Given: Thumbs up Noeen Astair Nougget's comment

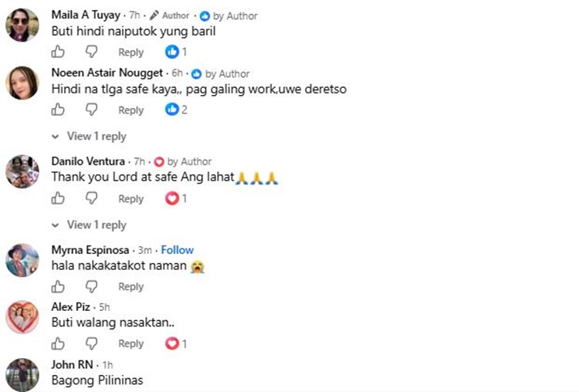Looking at the screenshot, I should pyautogui.click(x=58, y=110).
